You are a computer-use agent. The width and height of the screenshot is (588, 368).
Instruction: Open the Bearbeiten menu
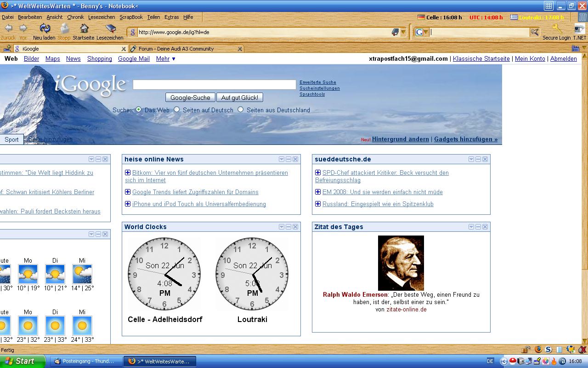(x=30, y=17)
